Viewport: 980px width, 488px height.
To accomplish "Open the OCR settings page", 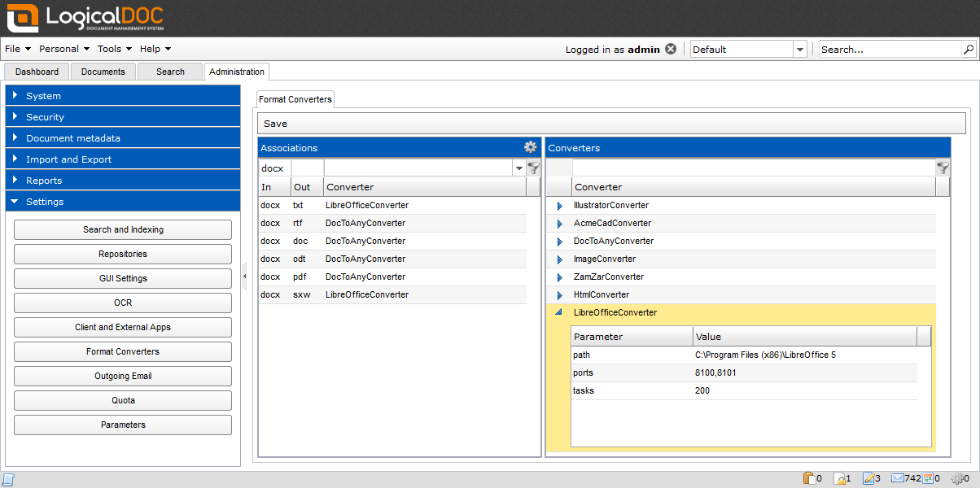I will click(122, 303).
